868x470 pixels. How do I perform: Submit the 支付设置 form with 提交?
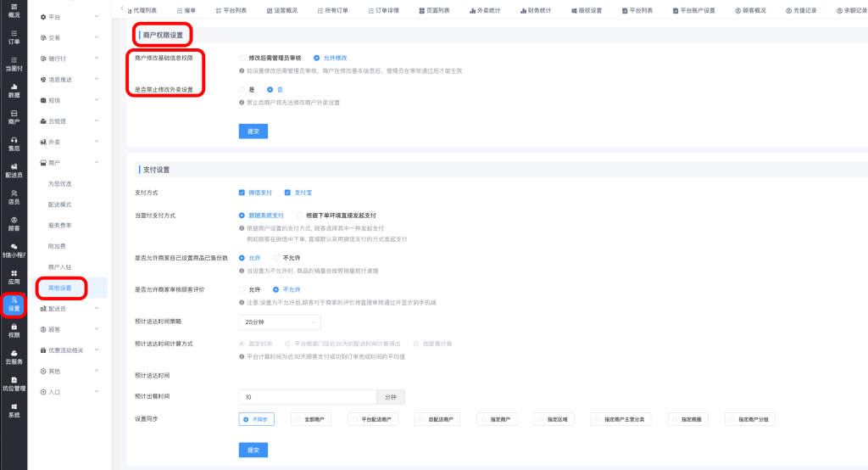pos(253,449)
